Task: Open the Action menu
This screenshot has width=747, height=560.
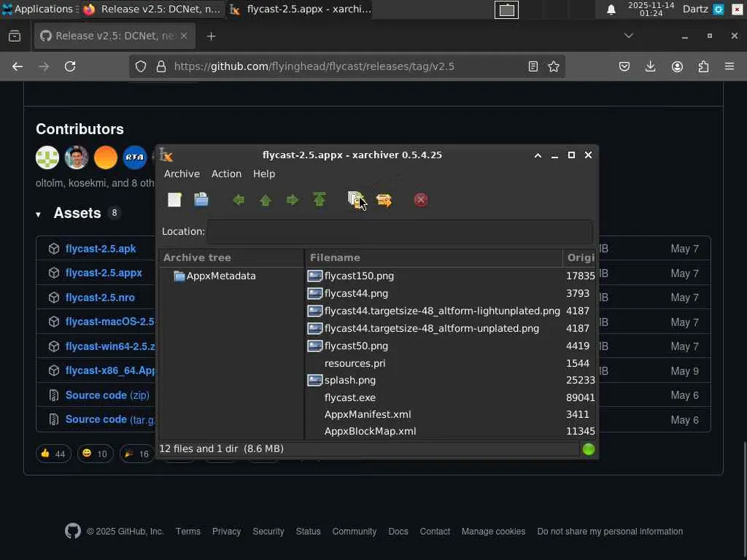Action: tap(226, 174)
